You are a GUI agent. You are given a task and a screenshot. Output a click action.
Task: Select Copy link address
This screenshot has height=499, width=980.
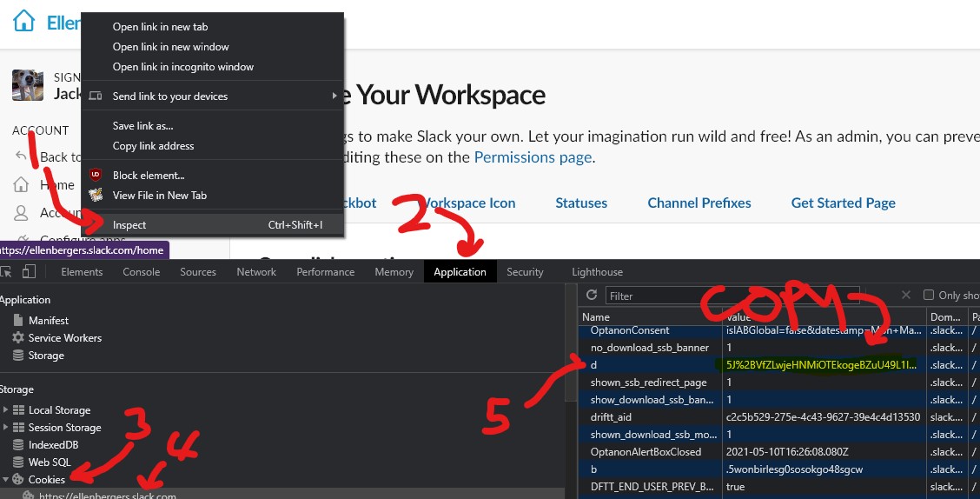click(153, 146)
